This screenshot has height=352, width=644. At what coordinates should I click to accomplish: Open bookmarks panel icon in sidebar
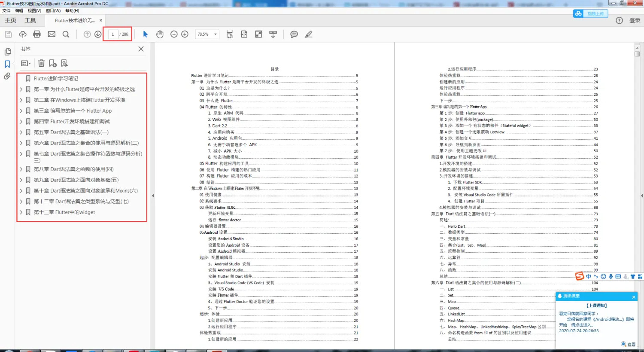[x=7, y=64]
